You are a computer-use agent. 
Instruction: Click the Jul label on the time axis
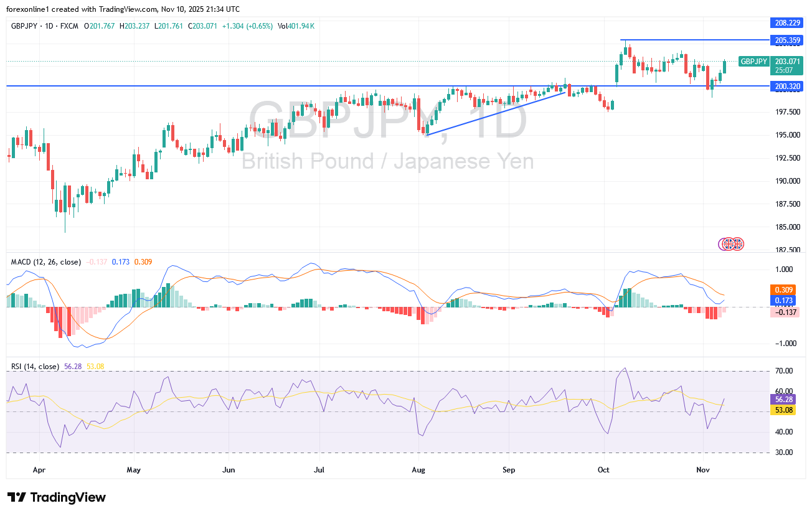(319, 468)
